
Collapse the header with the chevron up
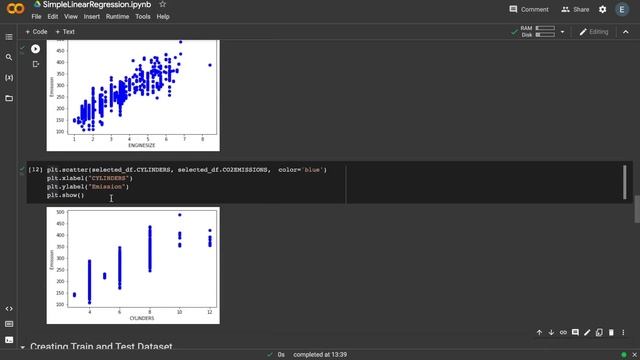pos(626,32)
